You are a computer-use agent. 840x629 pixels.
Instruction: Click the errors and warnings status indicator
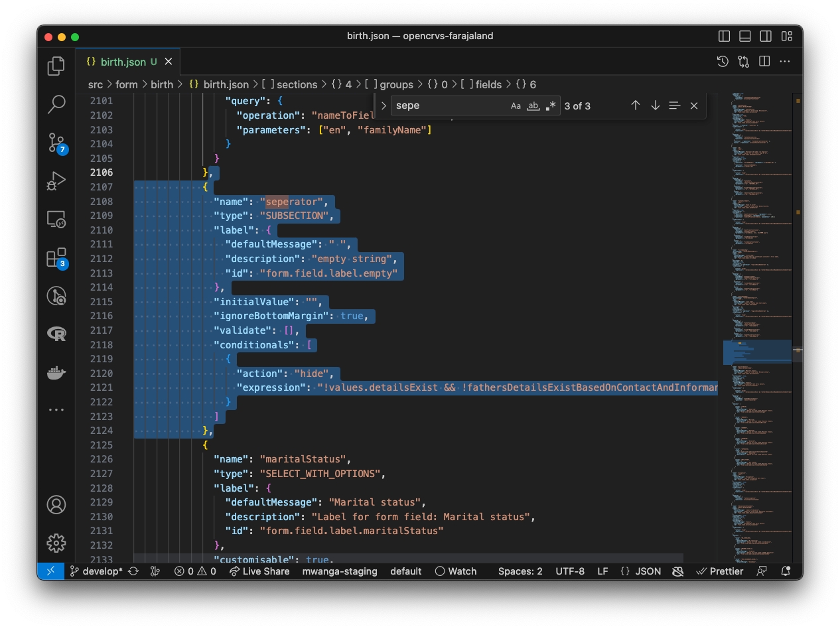click(195, 571)
